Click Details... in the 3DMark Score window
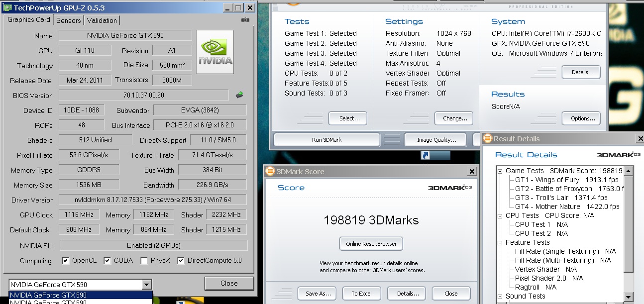644x304 pixels. (x=406, y=294)
